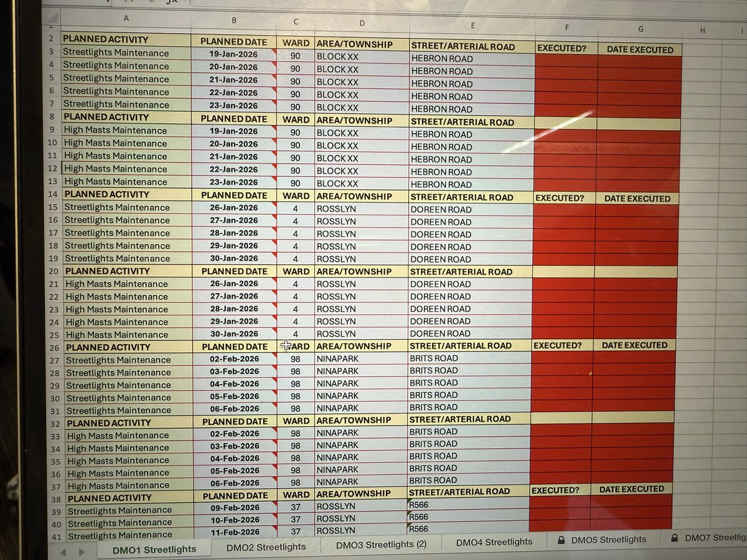
Task: Select 27-Jan-2026 date in row 16
Action: pyautogui.click(x=235, y=220)
